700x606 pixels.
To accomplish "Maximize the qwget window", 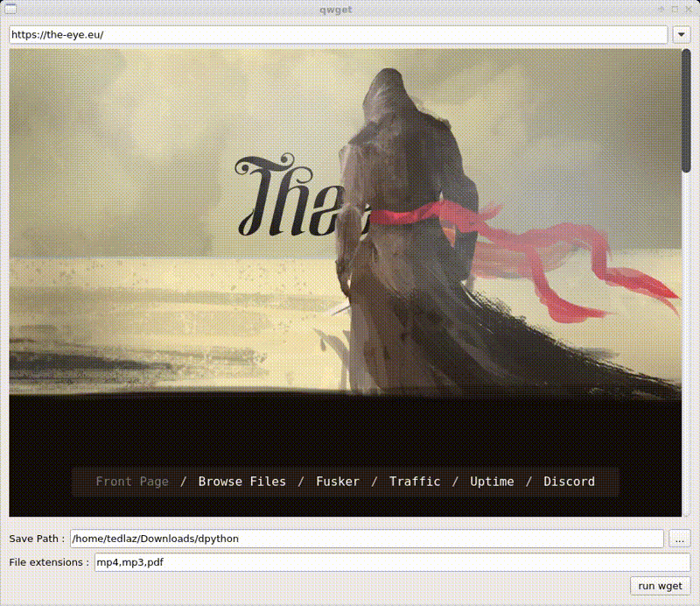I will (675, 9).
